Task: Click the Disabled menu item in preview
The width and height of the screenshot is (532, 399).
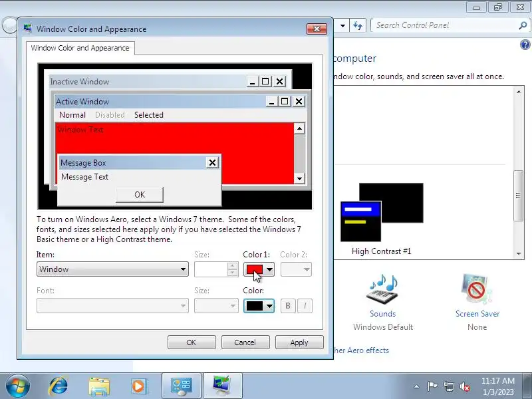Action: 110,115
